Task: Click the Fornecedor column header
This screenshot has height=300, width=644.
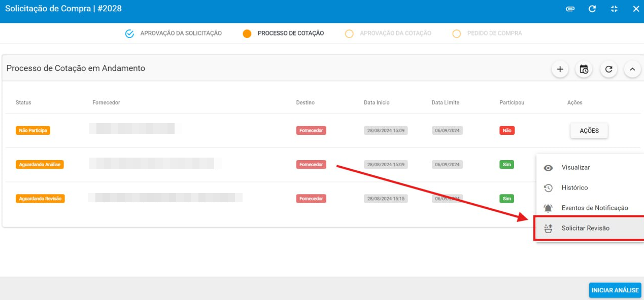Action: click(x=106, y=102)
